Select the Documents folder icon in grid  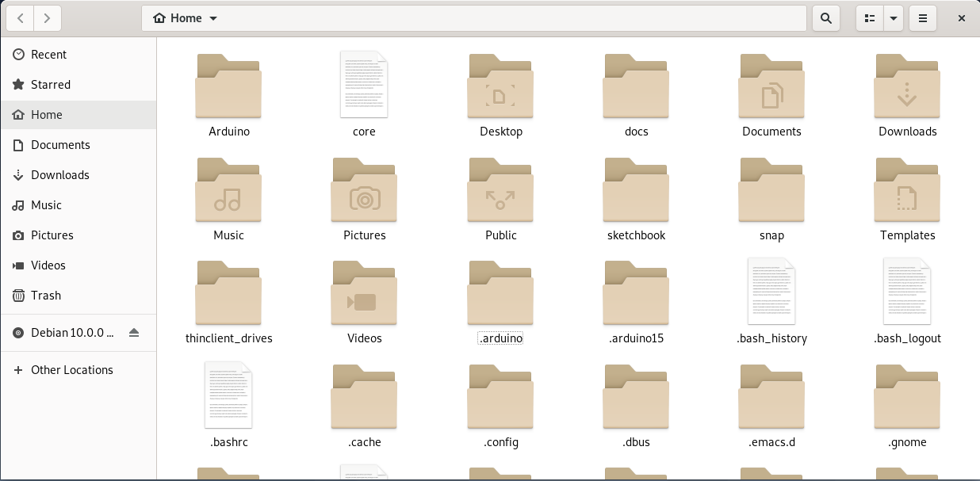[771, 86]
